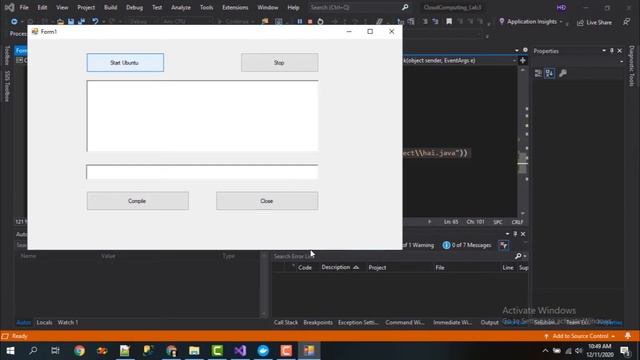Open the Edit menu

(x=42, y=7)
